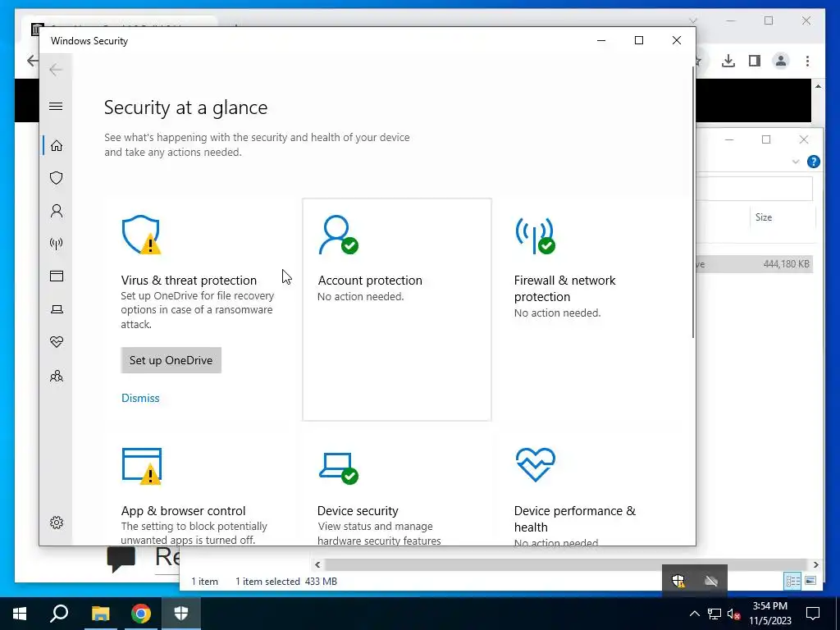Click Chrome back navigation arrow
The height and width of the screenshot is (630, 840).
pos(32,61)
